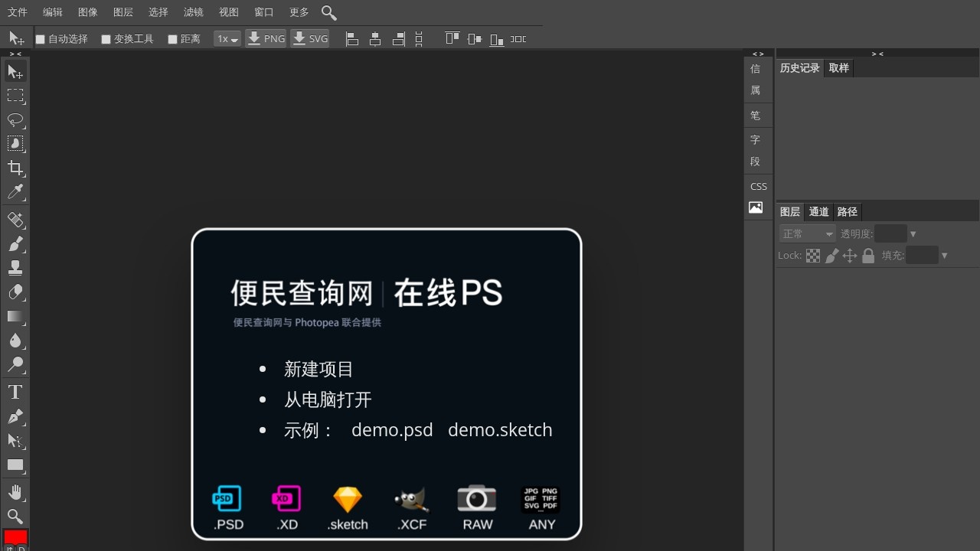
Task: Click align right edges icon
Action: click(398, 39)
